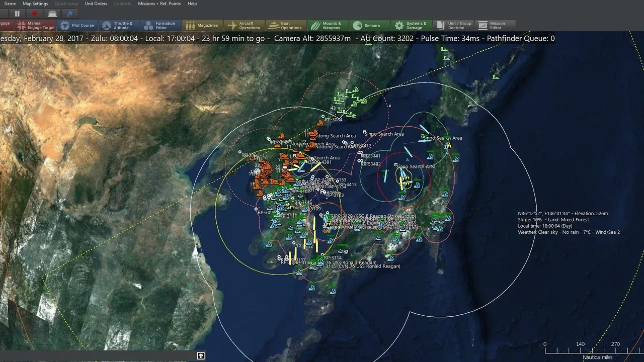Open Throttle & Altitude settings
The width and height of the screenshot is (644, 362).
coord(117,25)
